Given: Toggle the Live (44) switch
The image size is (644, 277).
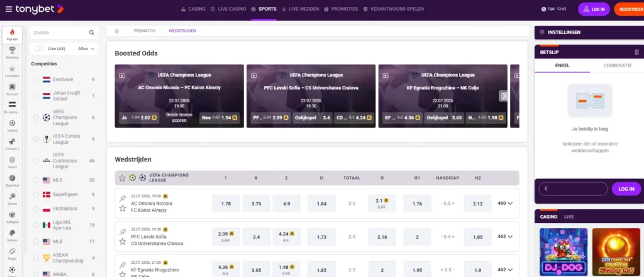Looking at the screenshot, I should [x=39, y=48].
